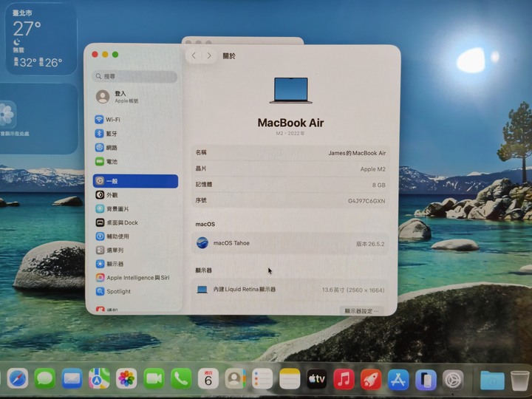Open Apple TV from the Dock
532x399 pixels.
317,378
